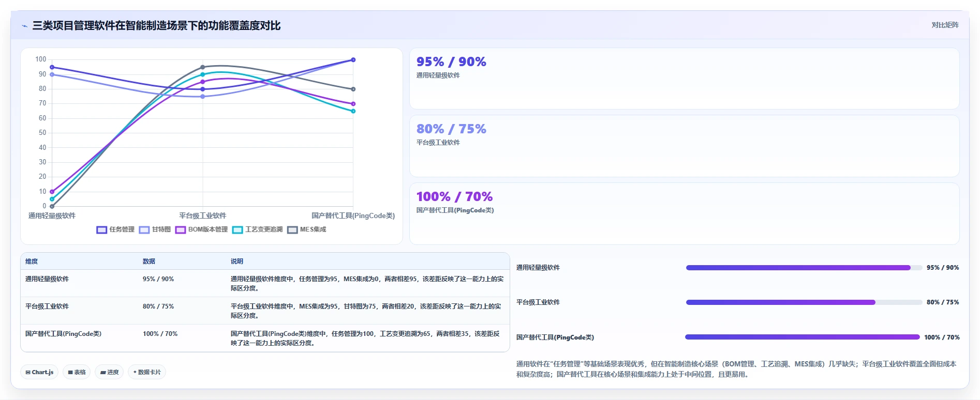
Task: Toggle the MES集成 legend series
Action: [307, 229]
